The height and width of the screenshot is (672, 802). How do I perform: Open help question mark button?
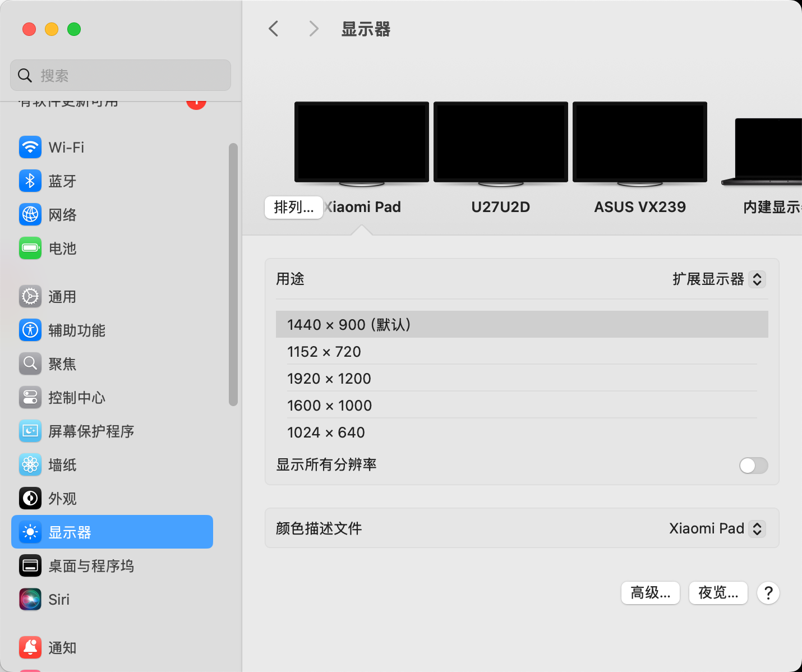[768, 593]
